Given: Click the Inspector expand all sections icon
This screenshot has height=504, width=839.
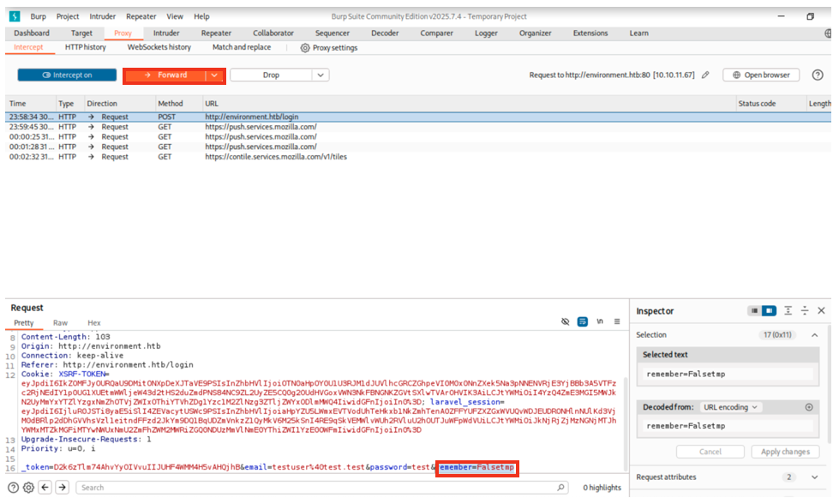Looking at the screenshot, I should click(x=788, y=311).
